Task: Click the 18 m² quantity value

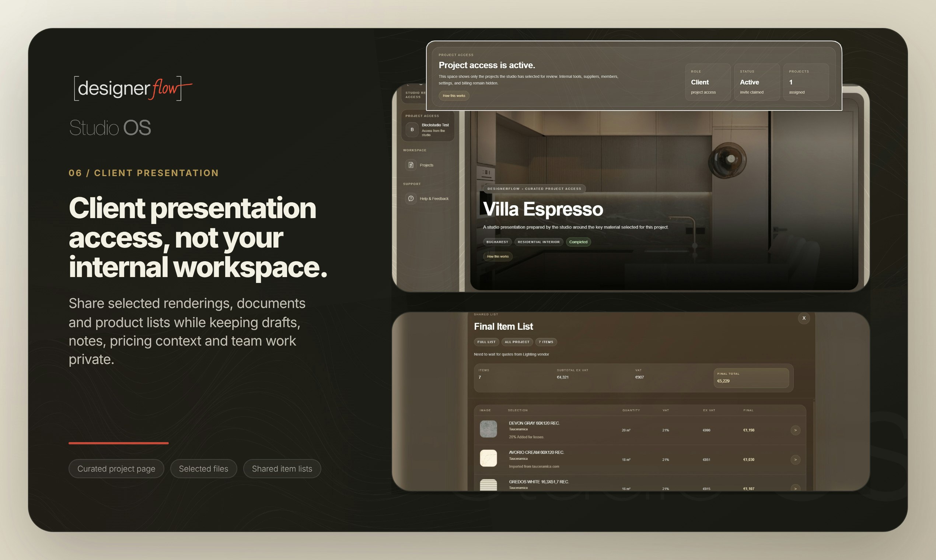Action: tap(626, 460)
